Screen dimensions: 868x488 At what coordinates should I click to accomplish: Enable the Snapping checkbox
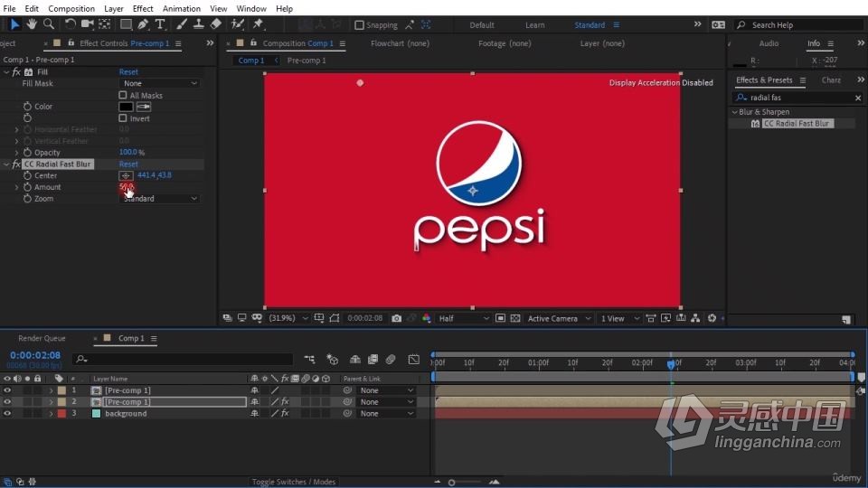click(359, 25)
